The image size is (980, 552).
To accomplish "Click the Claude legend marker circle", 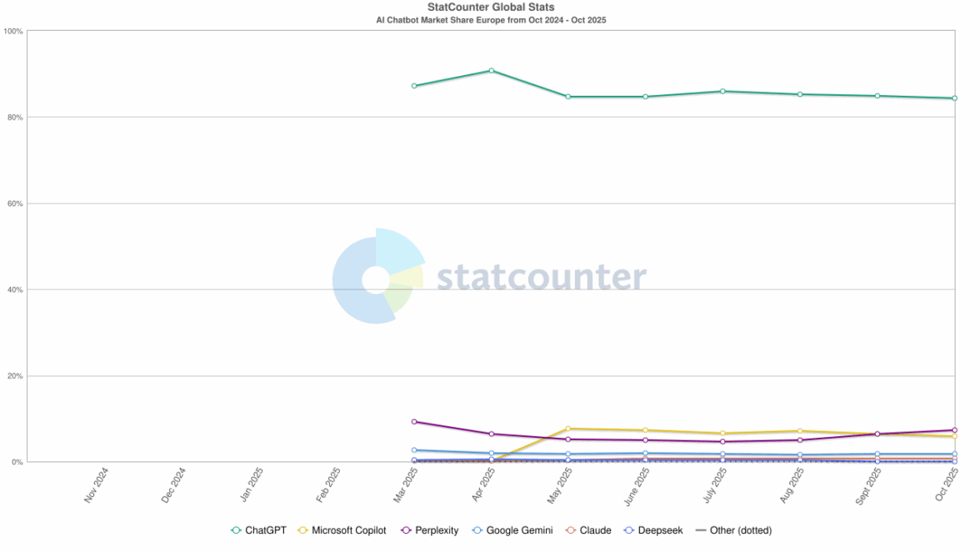I will [571, 530].
